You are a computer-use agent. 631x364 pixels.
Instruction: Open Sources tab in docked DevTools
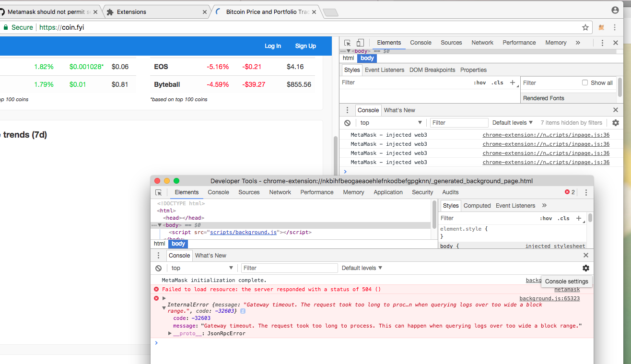451,43
